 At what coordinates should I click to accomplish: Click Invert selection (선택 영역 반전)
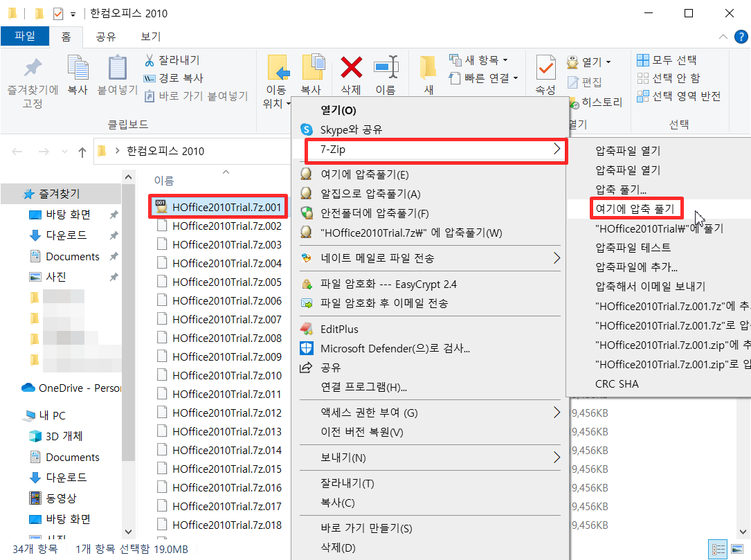point(679,96)
